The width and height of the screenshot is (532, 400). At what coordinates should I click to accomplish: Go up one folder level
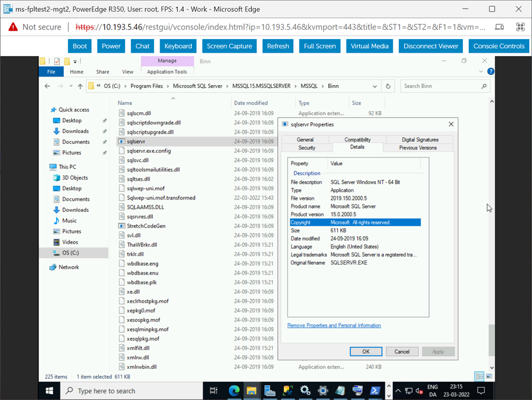[80, 86]
